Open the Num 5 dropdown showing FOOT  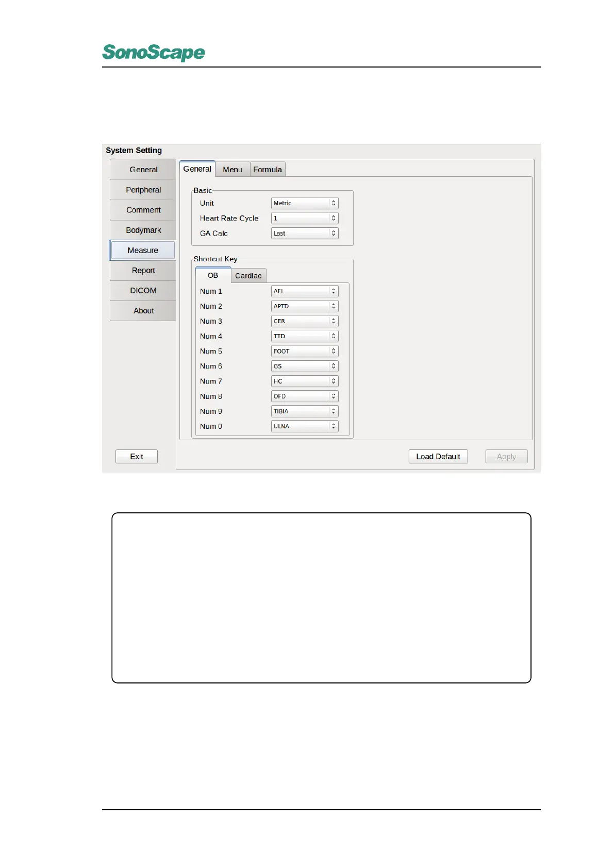(305, 351)
